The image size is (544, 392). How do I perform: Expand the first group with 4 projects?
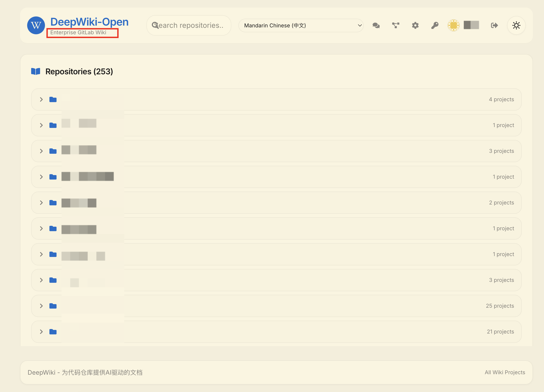tap(41, 99)
